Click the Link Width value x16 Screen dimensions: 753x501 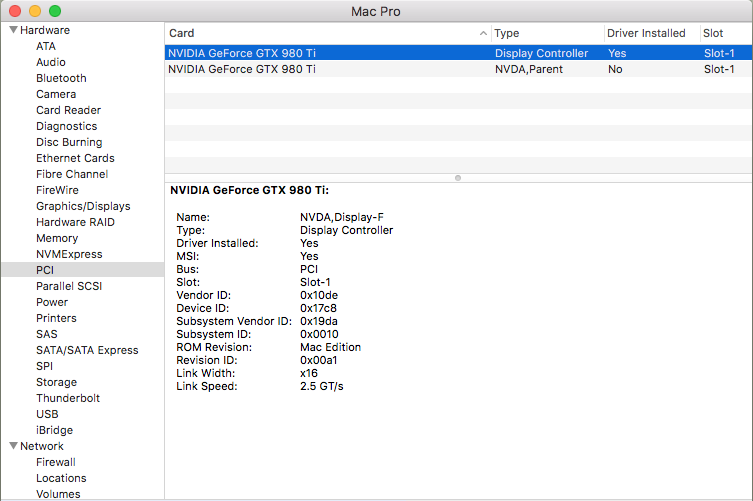tap(309, 373)
